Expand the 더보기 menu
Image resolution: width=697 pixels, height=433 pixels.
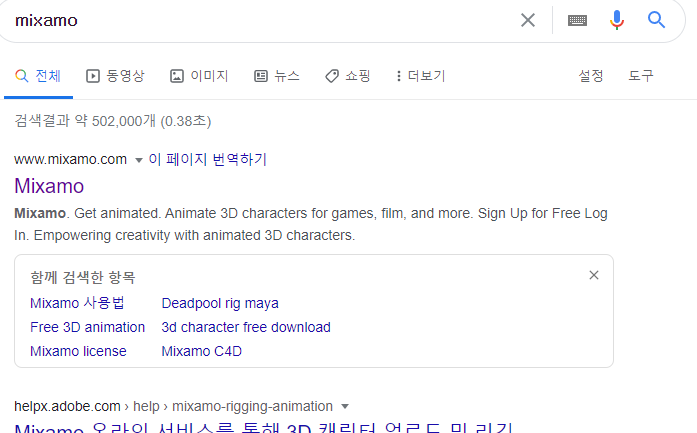point(421,76)
